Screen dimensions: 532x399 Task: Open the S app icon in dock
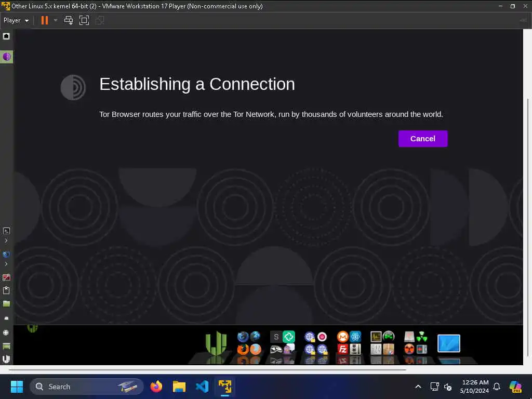tap(276, 337)
